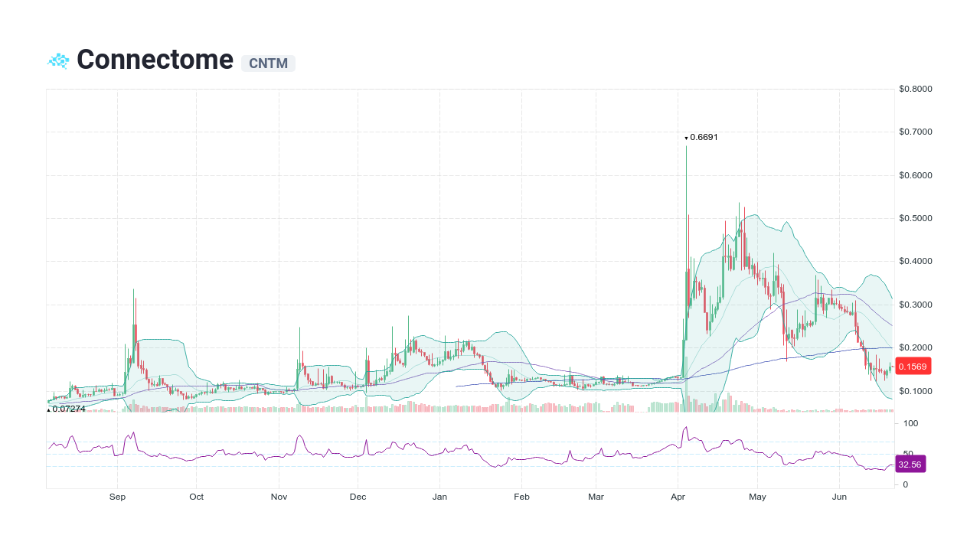
Task: Open the Sep axis label
Action: (117, 497)
